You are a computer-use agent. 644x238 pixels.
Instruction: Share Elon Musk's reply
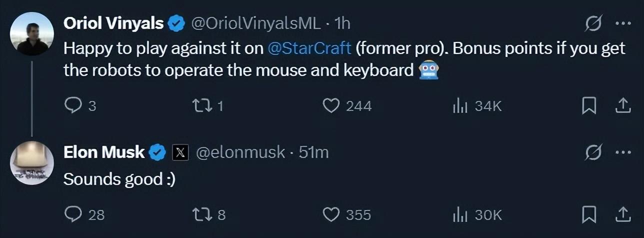click(x=621, y=214)
